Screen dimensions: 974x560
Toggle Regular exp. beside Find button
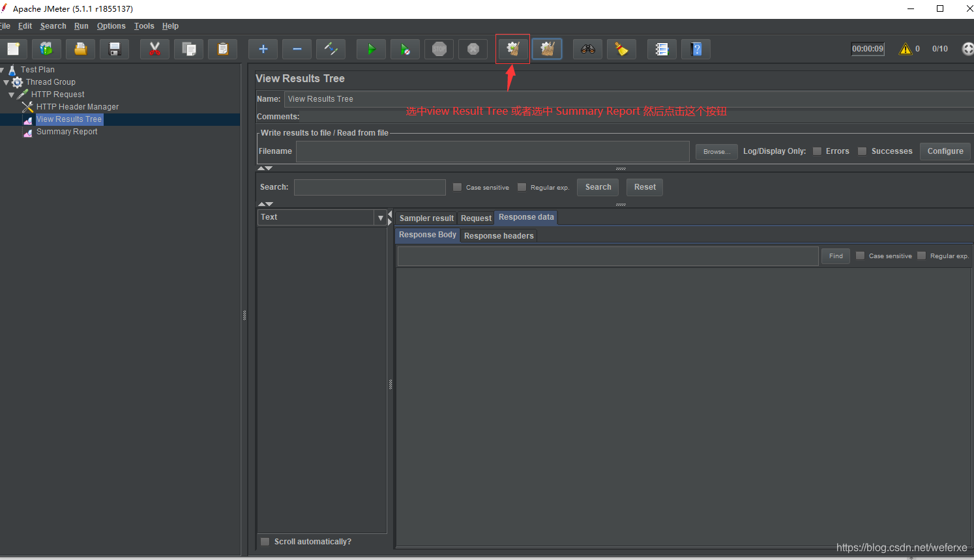pyautogui.click(x=921, y=256)
